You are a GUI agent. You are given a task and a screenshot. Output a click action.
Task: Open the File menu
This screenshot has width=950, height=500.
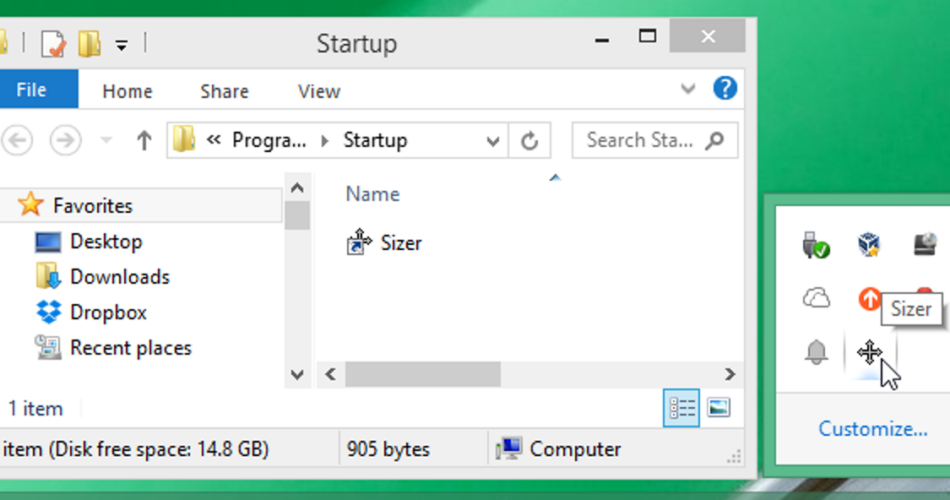tap(31, 90)
